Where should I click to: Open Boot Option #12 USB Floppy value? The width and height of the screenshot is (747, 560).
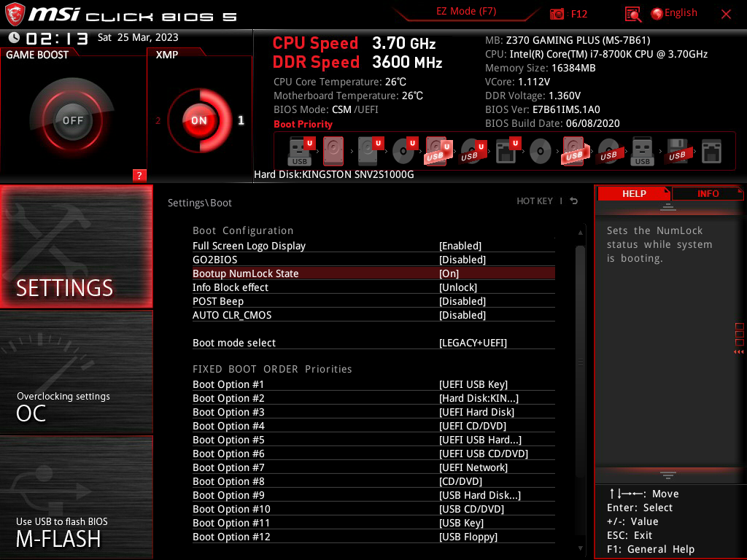468,536
